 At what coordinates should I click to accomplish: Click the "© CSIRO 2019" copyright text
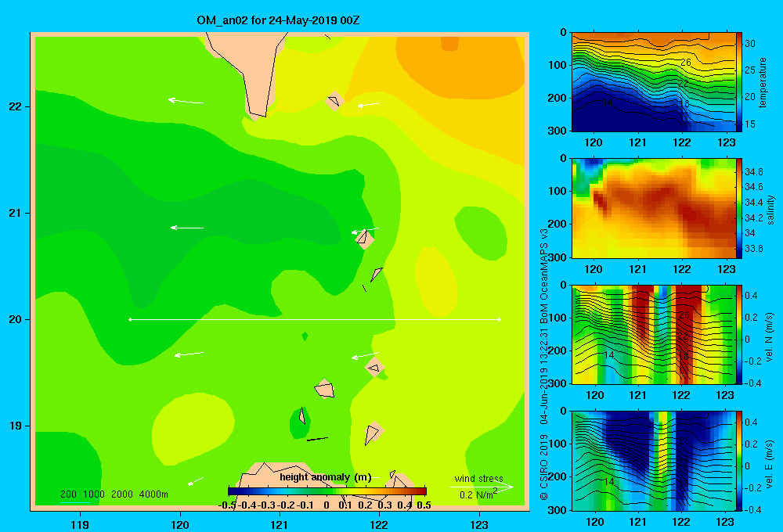[x=544, y=468]
